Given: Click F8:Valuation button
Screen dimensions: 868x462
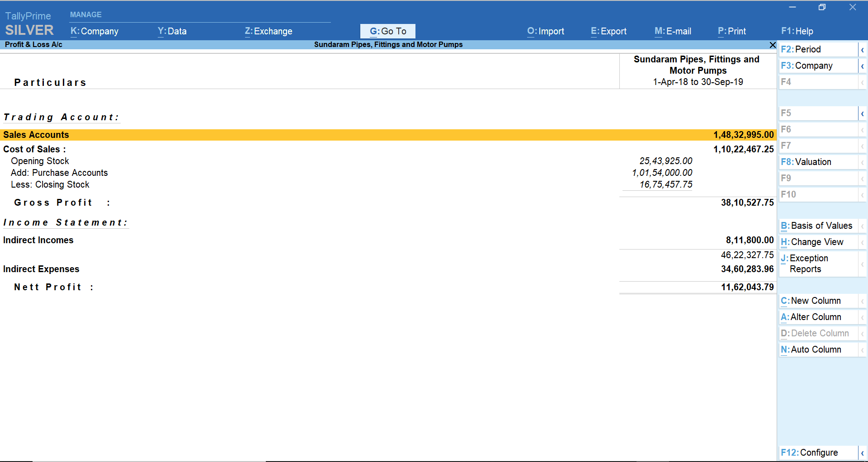Looking at the screenshot, I should tap(818, 162).
